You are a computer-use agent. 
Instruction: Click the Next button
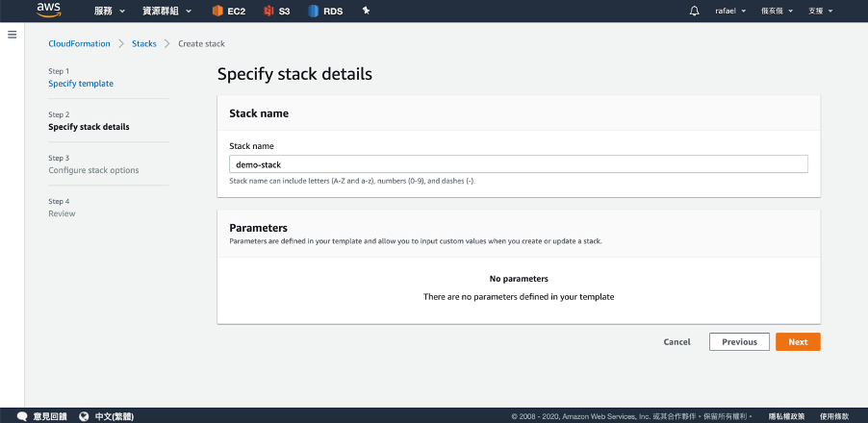point(798,341)
